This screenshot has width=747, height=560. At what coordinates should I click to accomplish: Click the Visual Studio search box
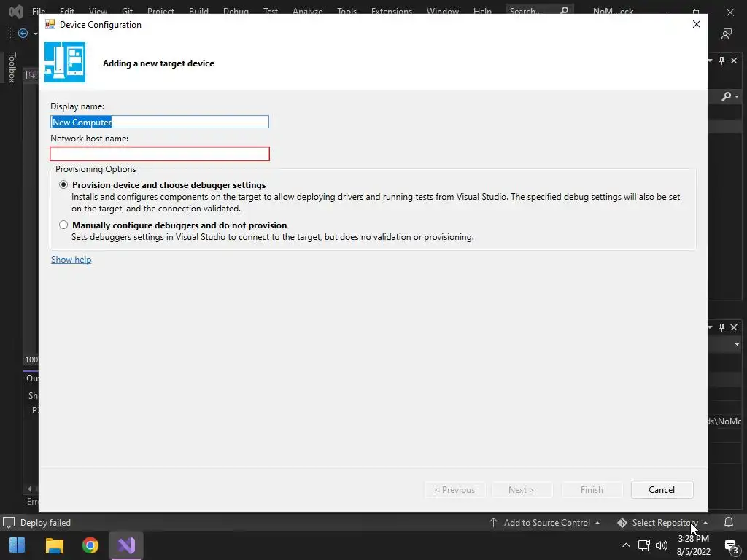pyautogui.click(x=539, y=10)
